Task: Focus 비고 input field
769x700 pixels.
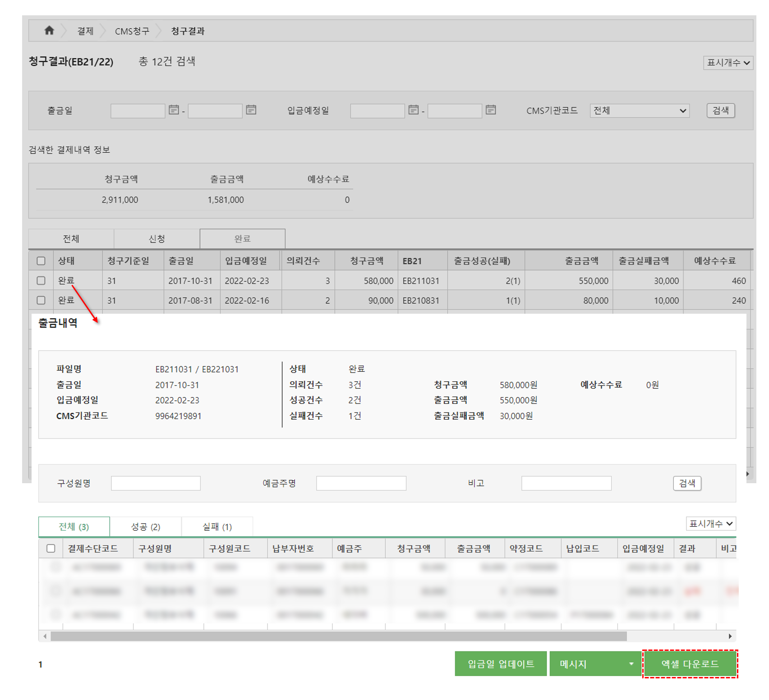Action: point(566,483)
